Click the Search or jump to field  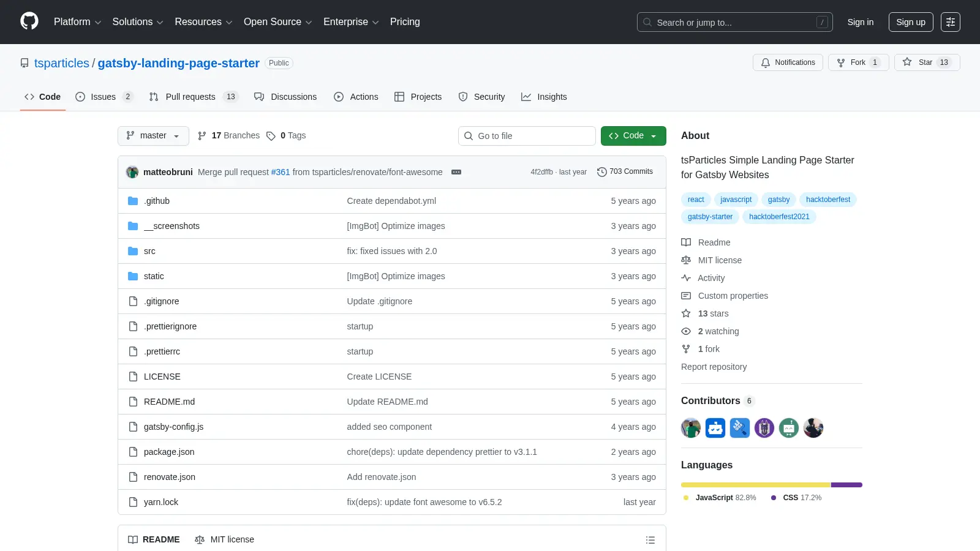click(734, 22)
